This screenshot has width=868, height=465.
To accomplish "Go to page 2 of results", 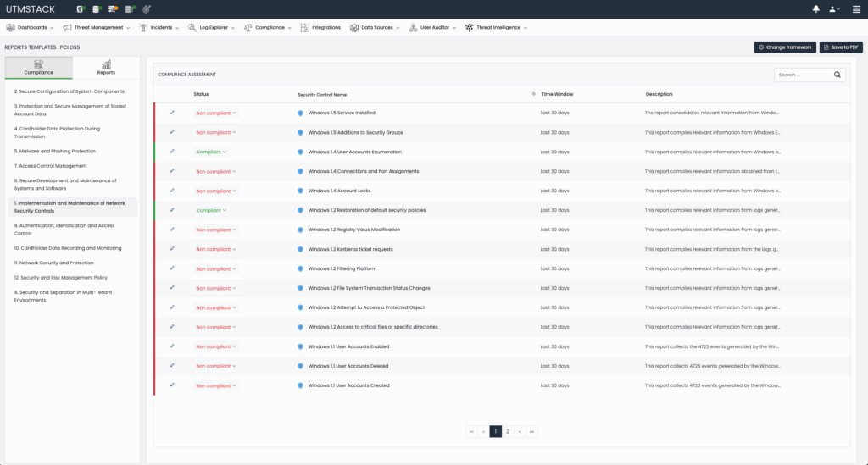I will tap(508, 431).
